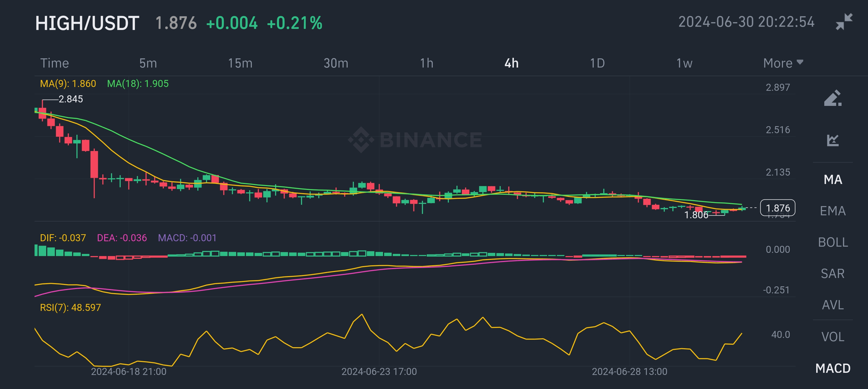Show the AVL average line
868x389 pixels.
pos(833,305)
